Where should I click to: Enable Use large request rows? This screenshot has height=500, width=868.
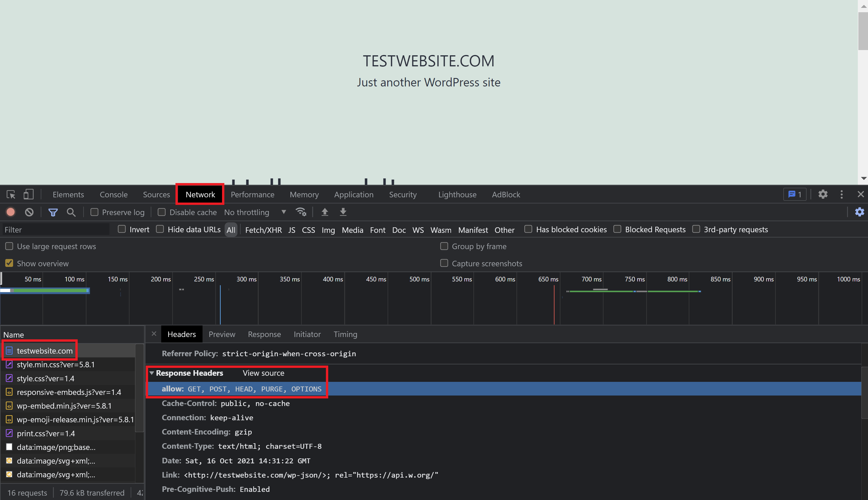(9, 246)
